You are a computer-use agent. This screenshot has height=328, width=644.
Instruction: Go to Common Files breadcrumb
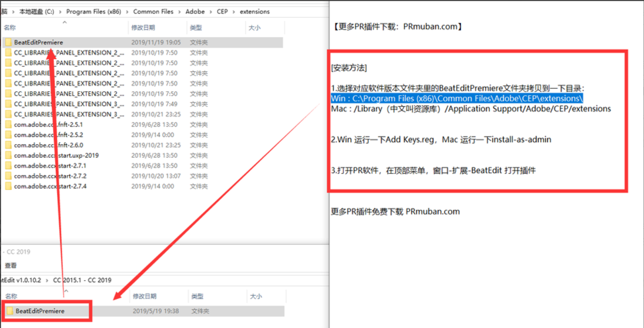153,12
